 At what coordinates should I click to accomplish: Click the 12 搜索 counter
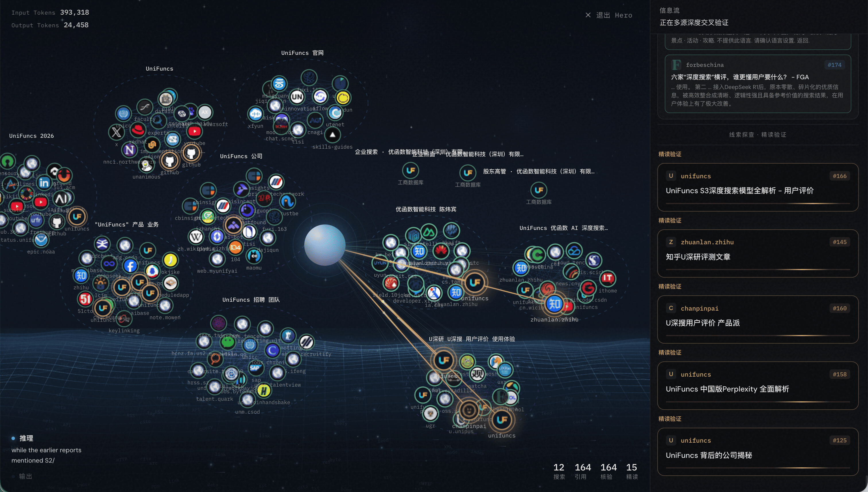[559, 471]
